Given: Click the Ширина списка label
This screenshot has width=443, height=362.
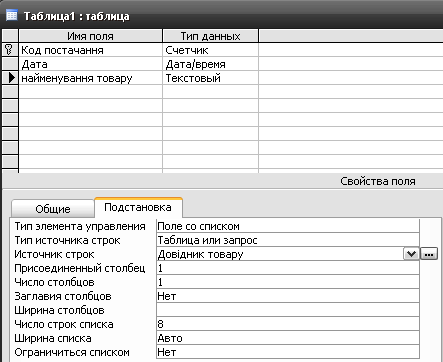Looking at the screenshot, I should tap(53, 338).
